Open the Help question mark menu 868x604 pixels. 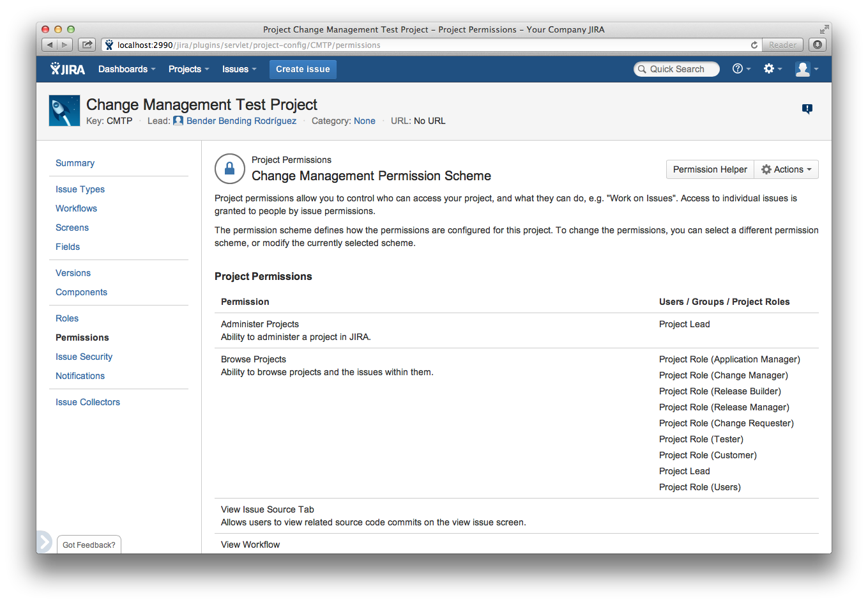point(741,69)
